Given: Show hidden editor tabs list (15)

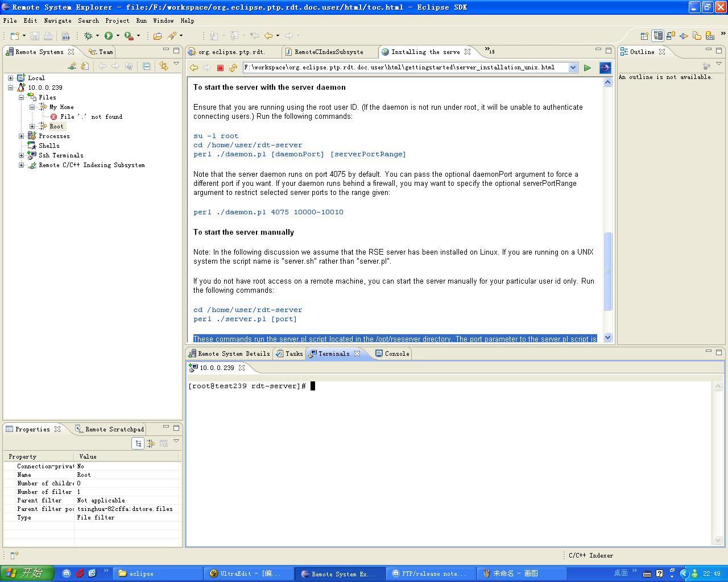Looking at the screenshot, I should coord(489,51).
